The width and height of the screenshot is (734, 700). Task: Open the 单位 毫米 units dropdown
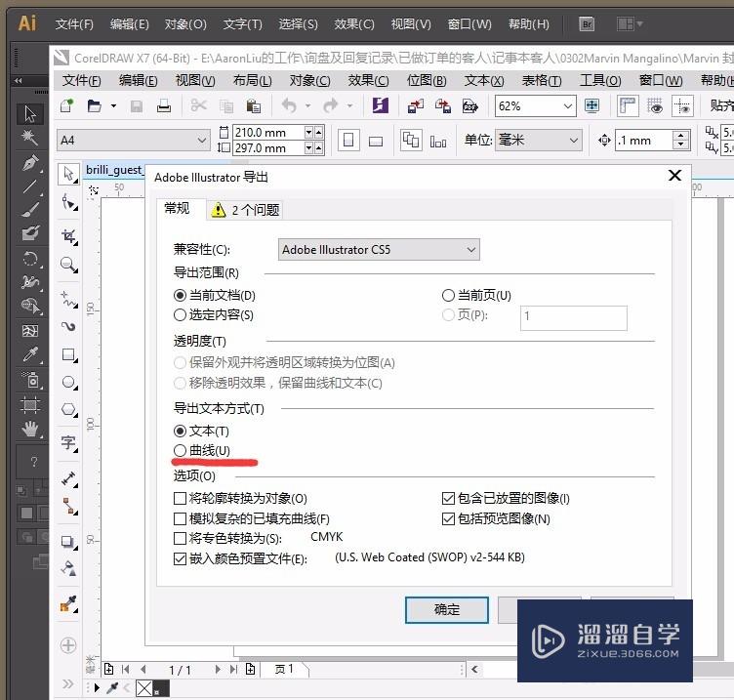[539, 140]
